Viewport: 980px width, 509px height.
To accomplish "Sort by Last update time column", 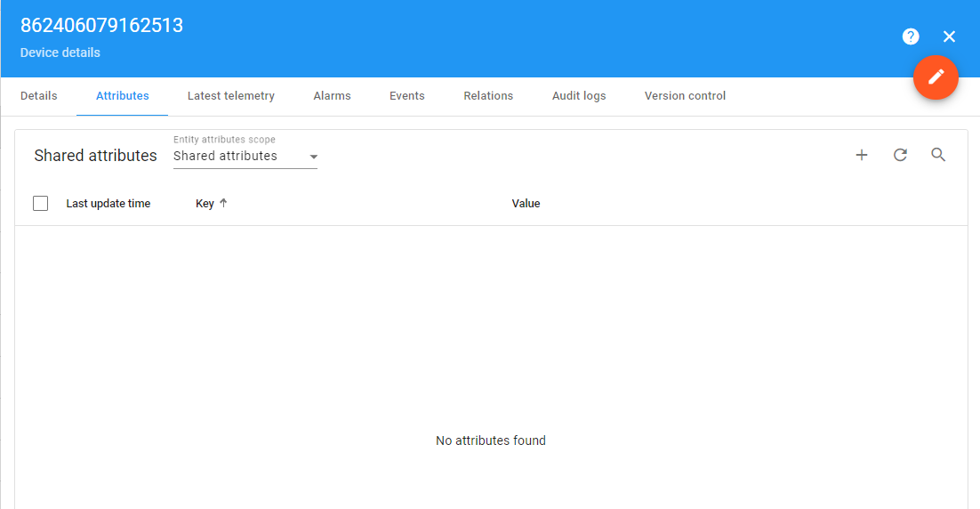I will pyautogui.click(x=108, y=203).
